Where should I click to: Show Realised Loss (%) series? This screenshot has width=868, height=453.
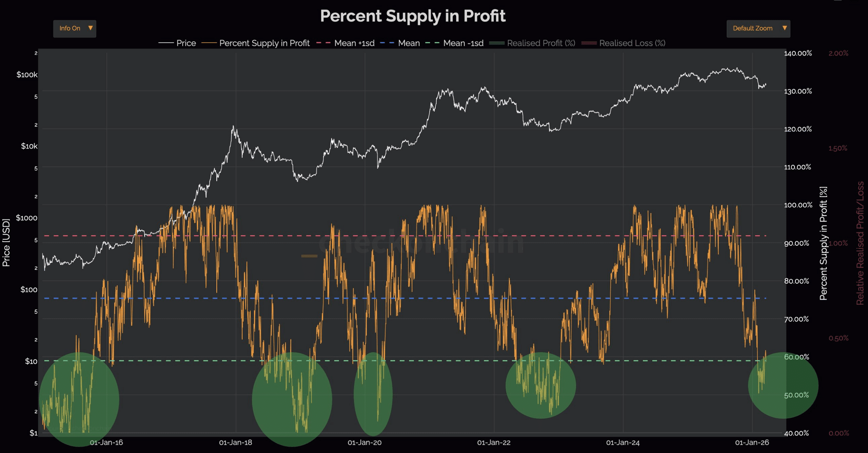(x=632, y=43)
